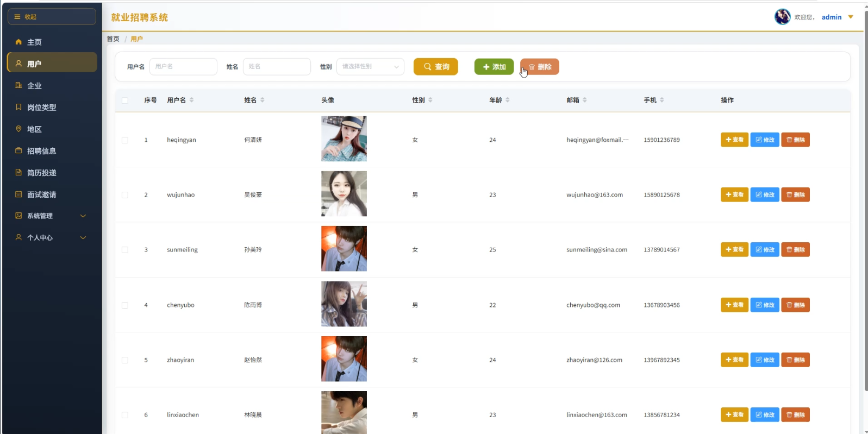
Task: Sort the table by 手机 column arrows
Action: pos(662,100)
